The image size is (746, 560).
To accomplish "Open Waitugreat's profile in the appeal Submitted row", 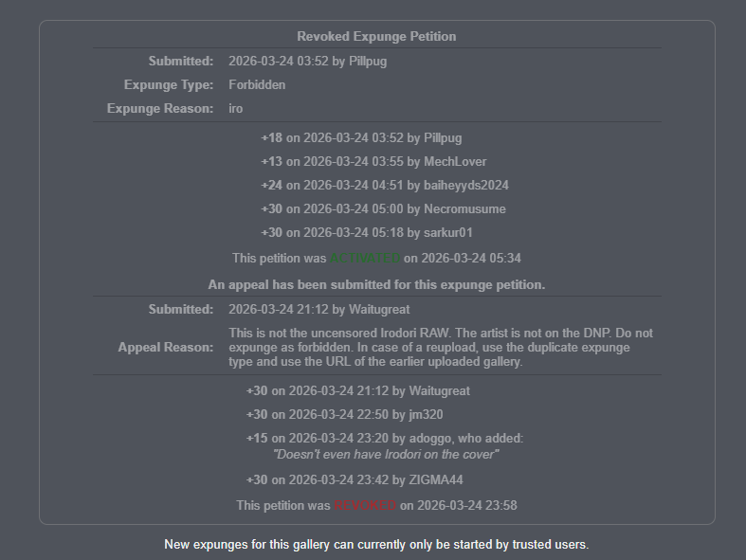I will click(x=379, y=310).
